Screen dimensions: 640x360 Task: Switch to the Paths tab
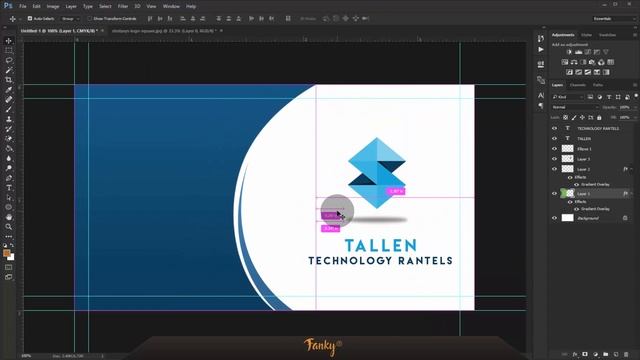[598, 85]
